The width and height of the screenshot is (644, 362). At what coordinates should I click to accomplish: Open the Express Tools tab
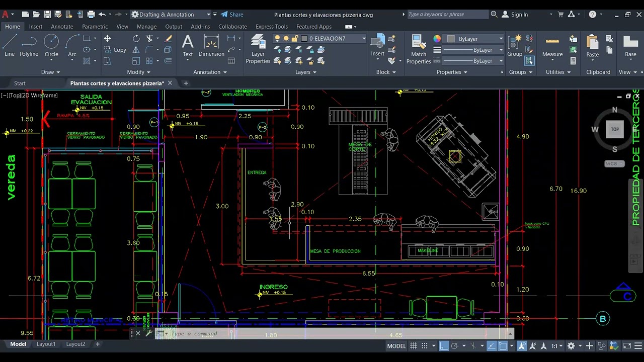[272, 27]
